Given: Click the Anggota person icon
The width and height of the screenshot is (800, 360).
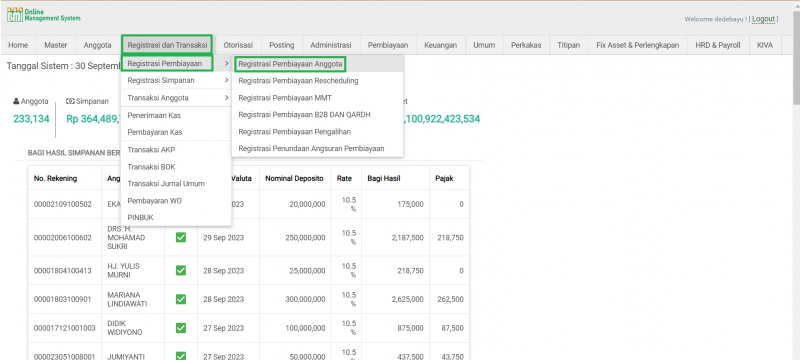Looking at the screenshot, I should [16, 101].
